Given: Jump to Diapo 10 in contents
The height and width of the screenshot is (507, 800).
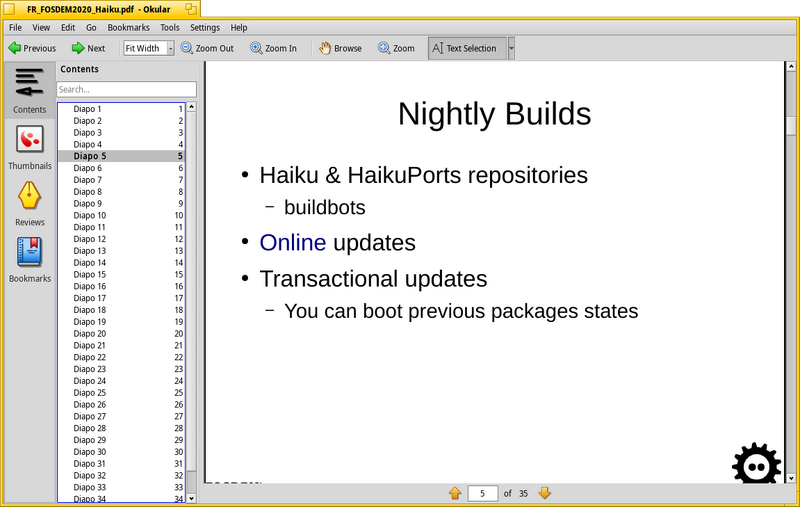Looking at the screenshot, I should click(121, 215).
